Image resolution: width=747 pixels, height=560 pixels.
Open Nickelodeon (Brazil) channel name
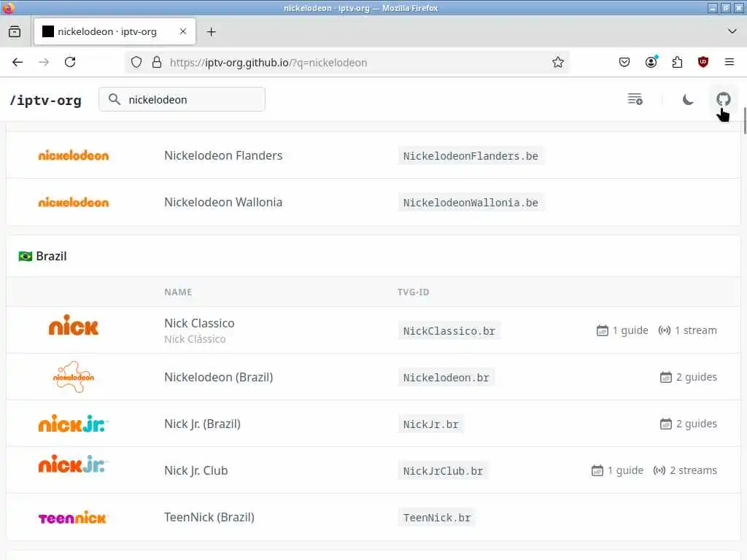[218, 377]
